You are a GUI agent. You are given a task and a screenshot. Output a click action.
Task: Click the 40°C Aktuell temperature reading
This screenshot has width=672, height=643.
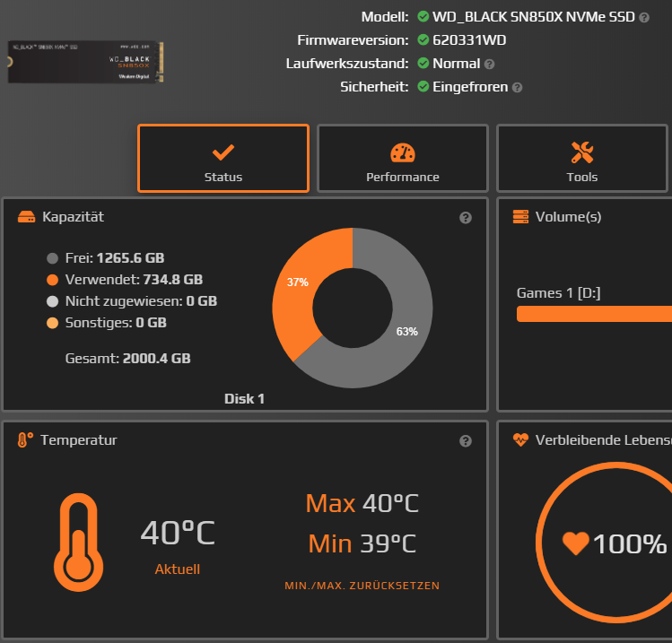178,534
